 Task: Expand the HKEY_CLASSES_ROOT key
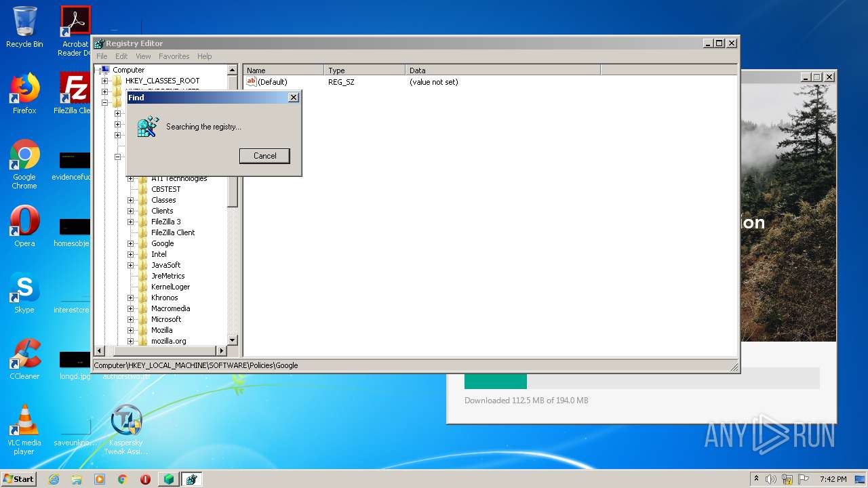pos(104,81)
